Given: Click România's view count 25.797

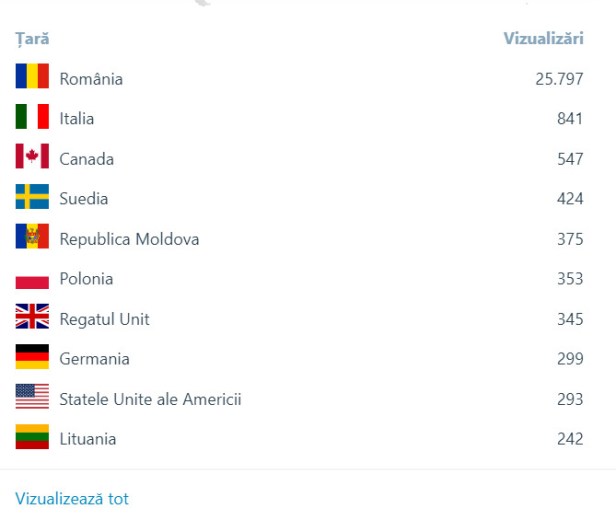Looking at the screenshot, I should tap(559, 78).
